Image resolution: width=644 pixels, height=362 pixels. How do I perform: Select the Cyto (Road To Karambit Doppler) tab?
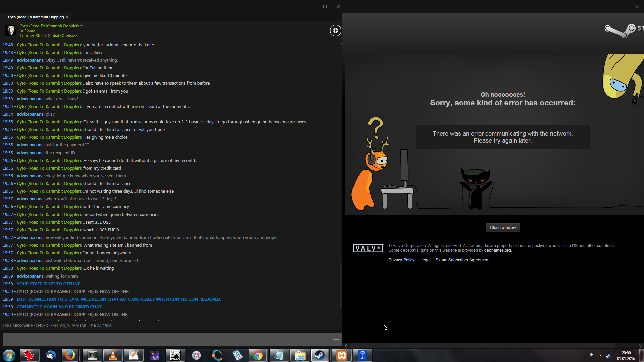point(36,17)
